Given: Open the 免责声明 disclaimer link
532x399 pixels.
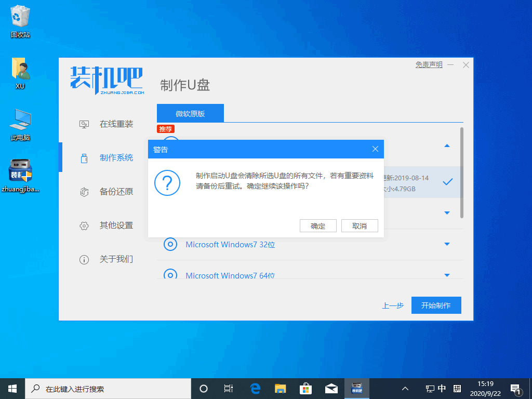Looking at the screenshot, I should pos(428,64).
